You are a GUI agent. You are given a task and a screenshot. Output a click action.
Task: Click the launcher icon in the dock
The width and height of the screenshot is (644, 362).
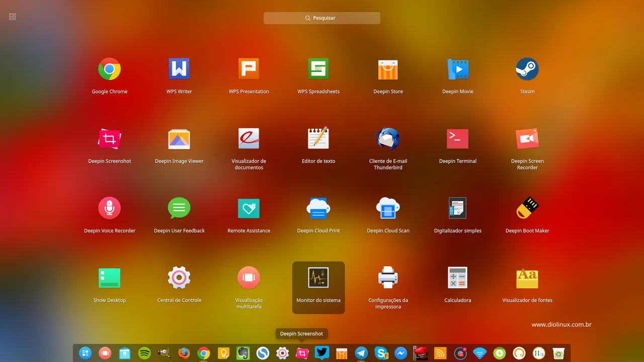click(x=85, y=353)
